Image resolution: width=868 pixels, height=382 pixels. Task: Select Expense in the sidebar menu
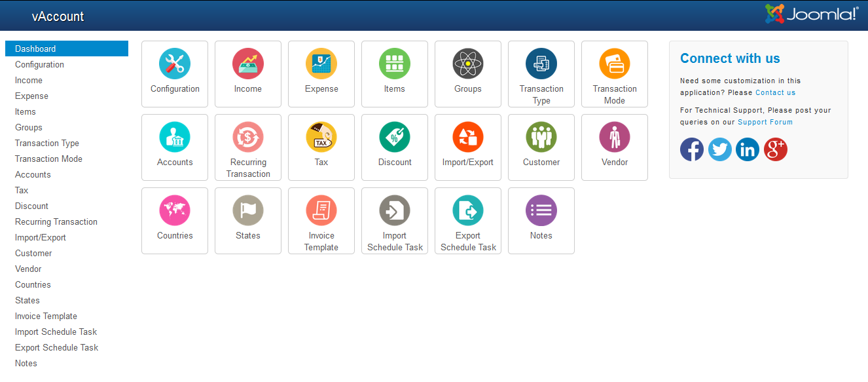67,96
